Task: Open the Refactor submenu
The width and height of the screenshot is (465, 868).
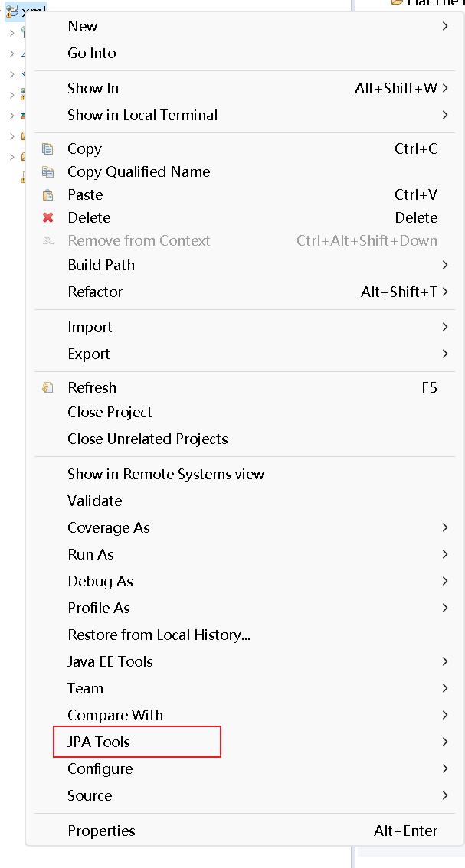Action: pos(95,292)
